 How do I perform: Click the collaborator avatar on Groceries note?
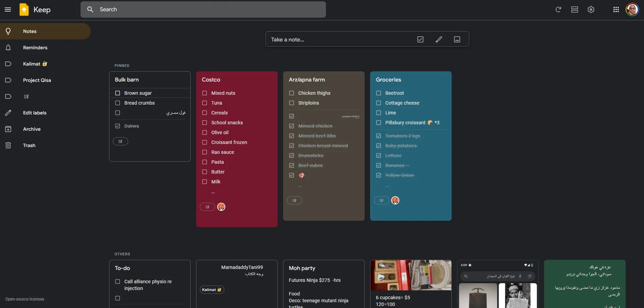click(x=395, y=200)
